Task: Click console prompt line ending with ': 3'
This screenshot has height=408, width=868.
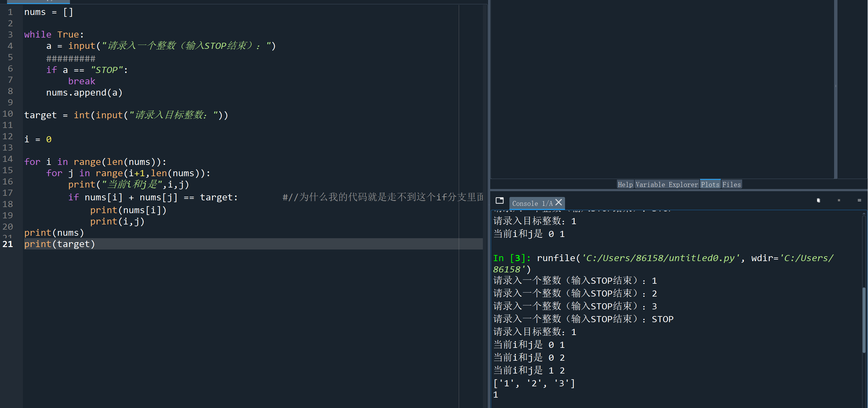Action: click(x=575, y=307)
